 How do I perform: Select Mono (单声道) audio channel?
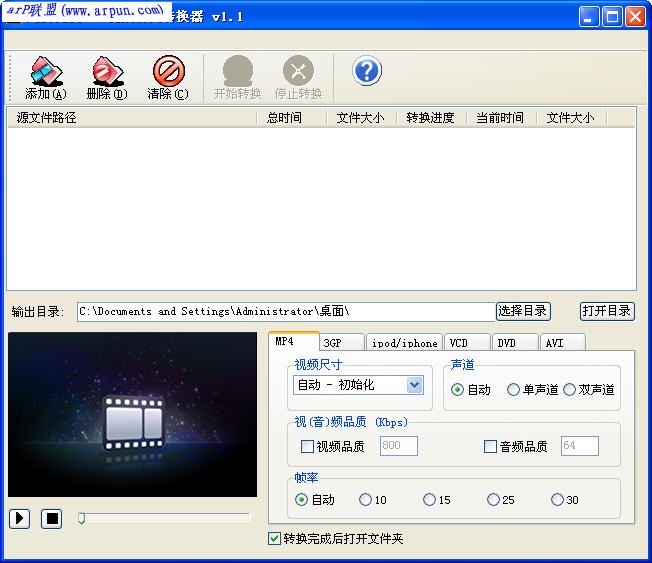(x=513, y=390)
